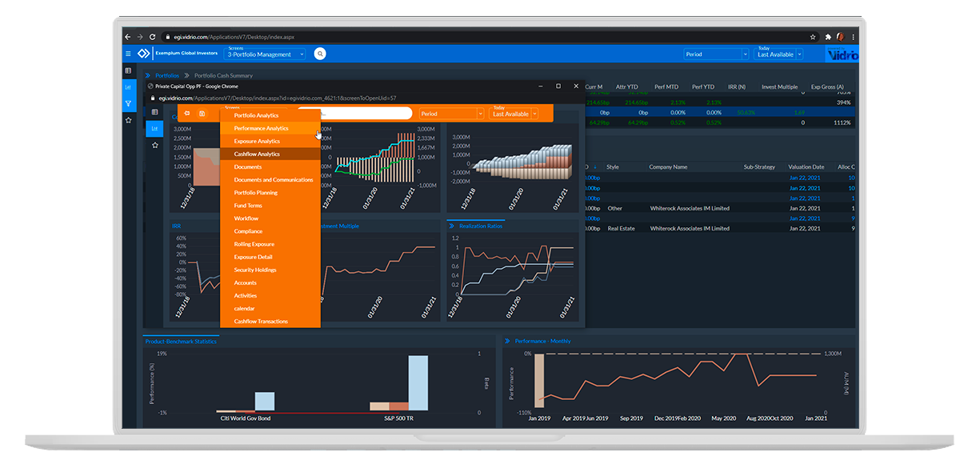Open Last Available dropdown in main toolbar

pyautogui.click(x=779, y=54)
